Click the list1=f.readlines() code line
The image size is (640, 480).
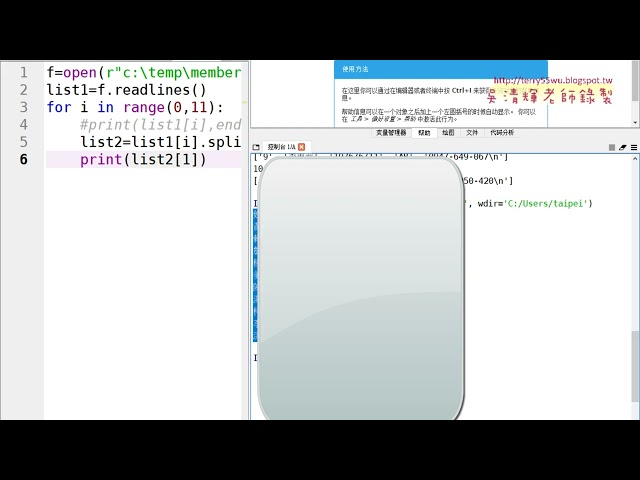(127, 90)
